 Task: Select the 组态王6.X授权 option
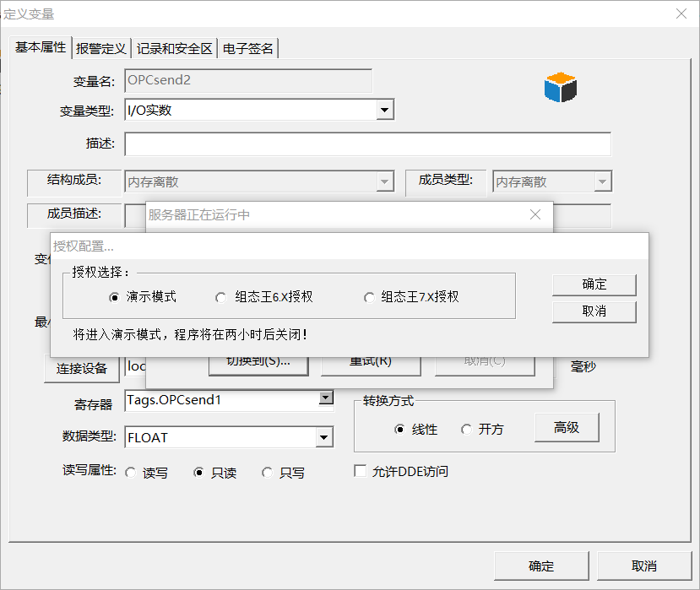tap(221, 296)
